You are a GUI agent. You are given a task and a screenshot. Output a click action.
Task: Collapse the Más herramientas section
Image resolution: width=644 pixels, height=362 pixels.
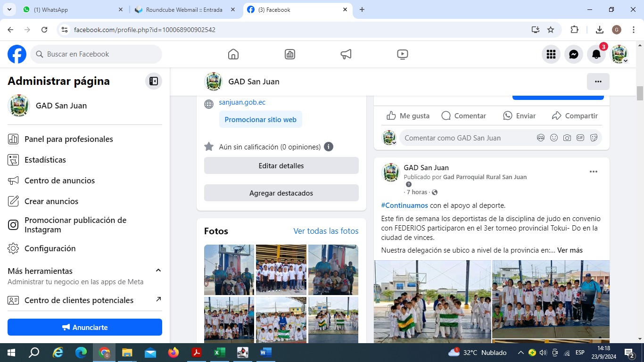[158, 271]
